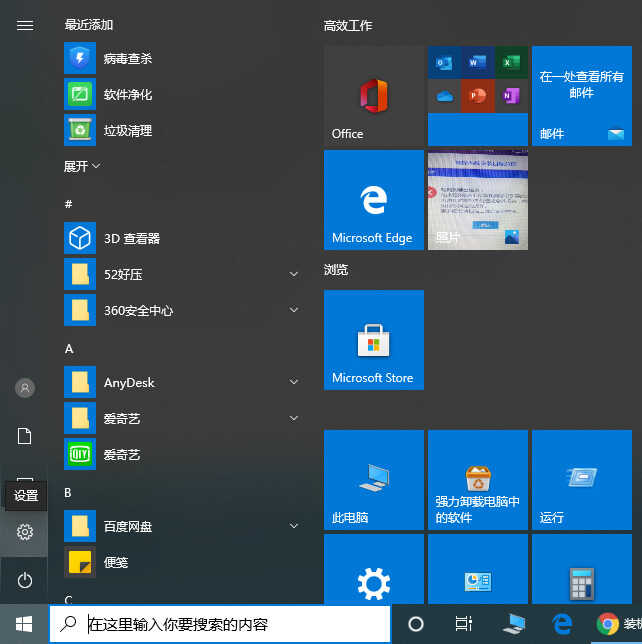This screenshot has height=644, width=642.
Task: Launch 爱奇艺 green app icon
Action: click(x=122, y=455)
